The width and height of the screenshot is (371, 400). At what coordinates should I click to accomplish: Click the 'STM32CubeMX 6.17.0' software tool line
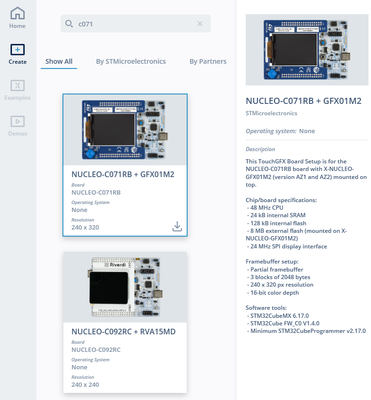(278, 315)
